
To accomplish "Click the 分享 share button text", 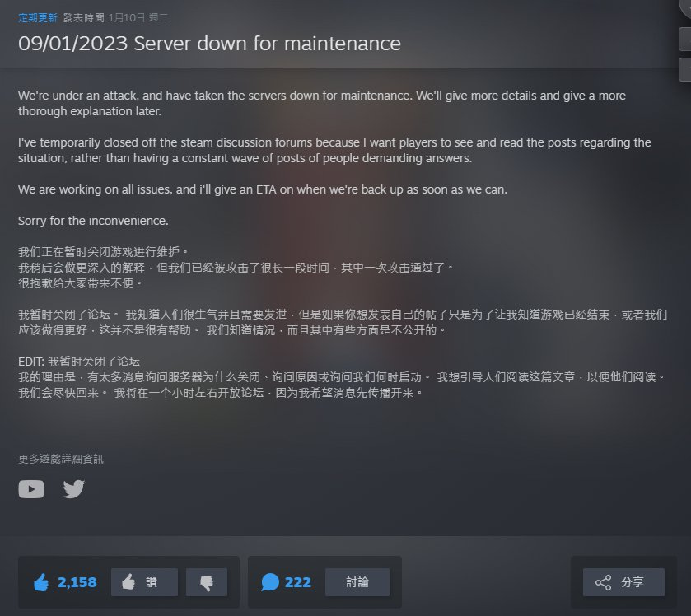I will coord(632,582).
